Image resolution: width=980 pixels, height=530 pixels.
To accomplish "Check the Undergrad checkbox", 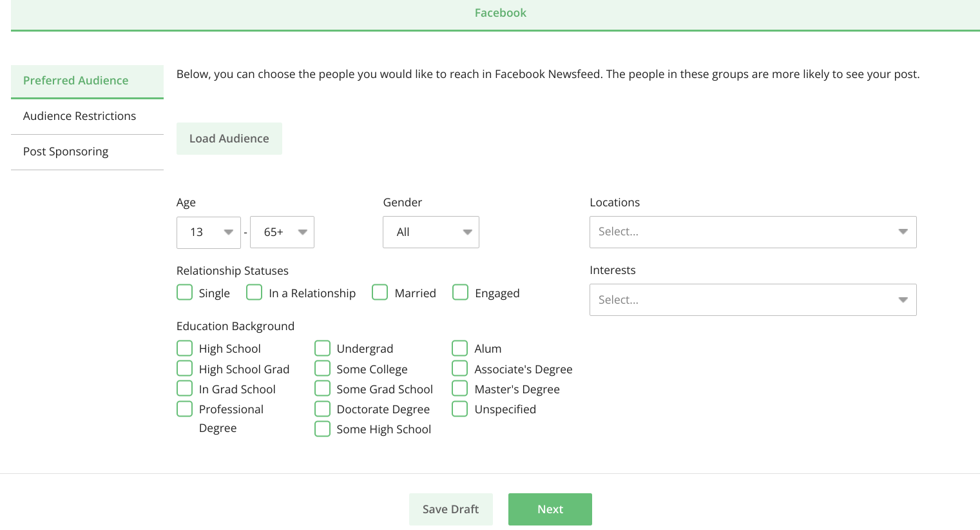I will coord(323,349).
